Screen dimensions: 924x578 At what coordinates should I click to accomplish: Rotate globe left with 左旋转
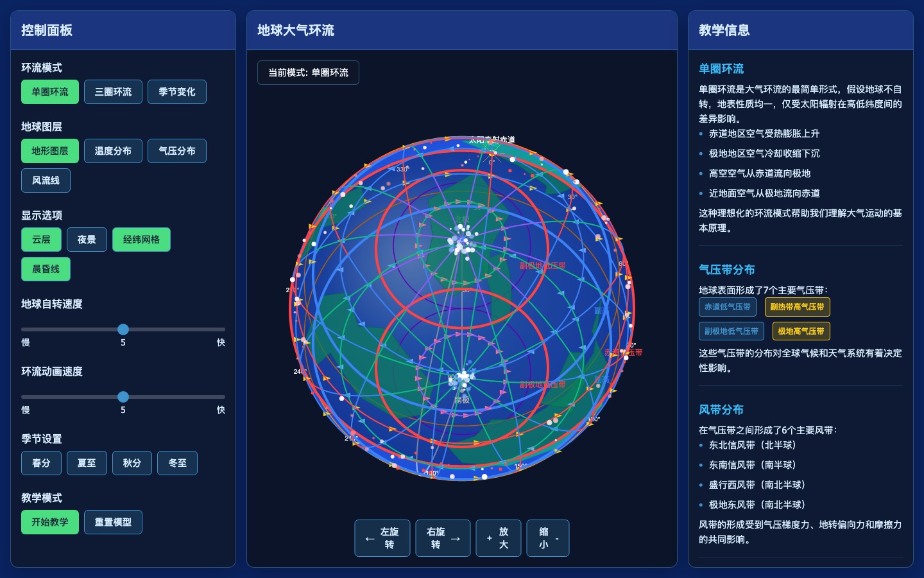tap(382, 538)
